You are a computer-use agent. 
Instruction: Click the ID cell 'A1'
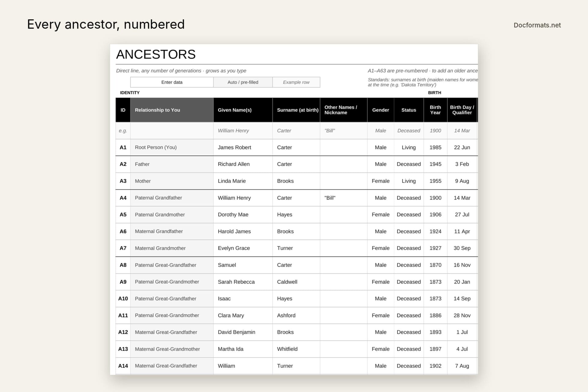[x=123, y=147]
